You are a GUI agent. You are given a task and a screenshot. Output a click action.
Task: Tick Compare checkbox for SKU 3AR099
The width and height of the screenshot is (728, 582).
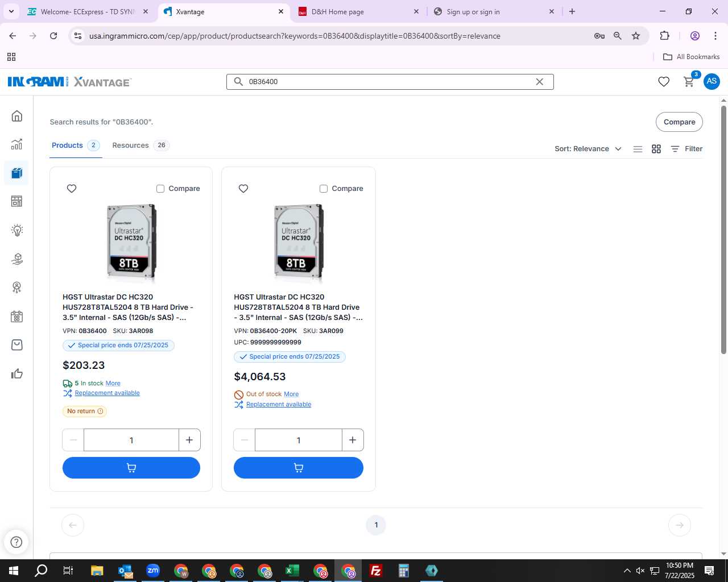[324, 189]
